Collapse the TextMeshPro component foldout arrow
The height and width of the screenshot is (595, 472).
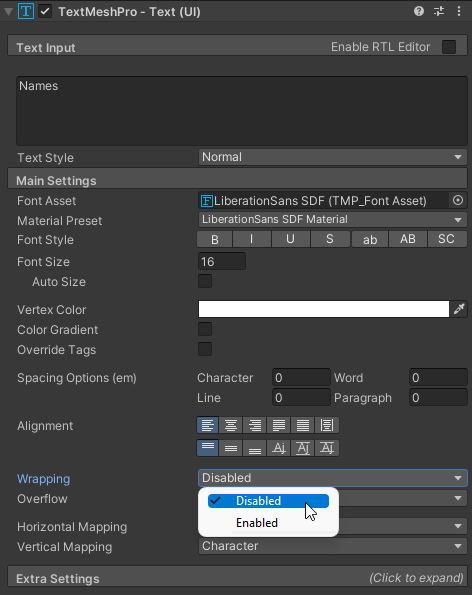(8, 11)
